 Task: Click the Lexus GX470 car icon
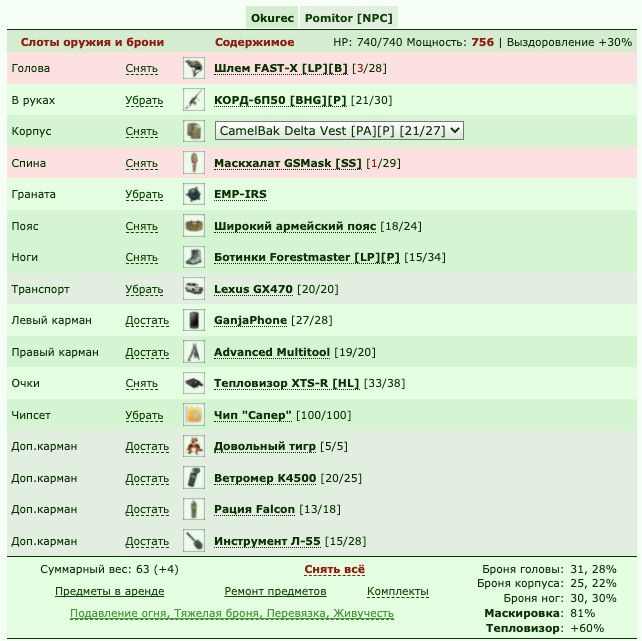coord(194,289)
